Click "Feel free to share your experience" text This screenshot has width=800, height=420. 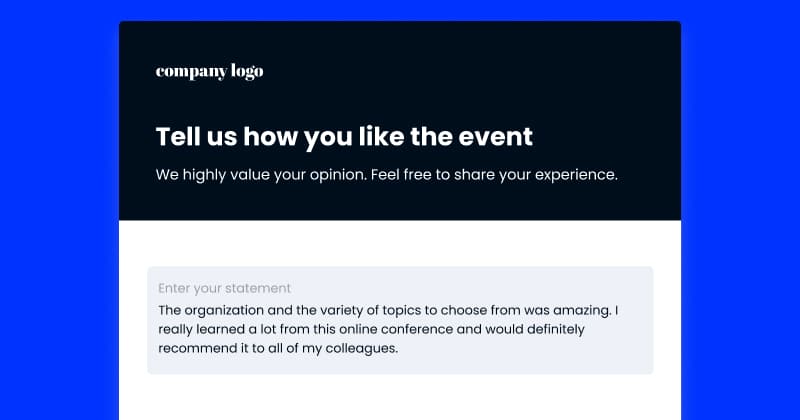tap(494, 175)
